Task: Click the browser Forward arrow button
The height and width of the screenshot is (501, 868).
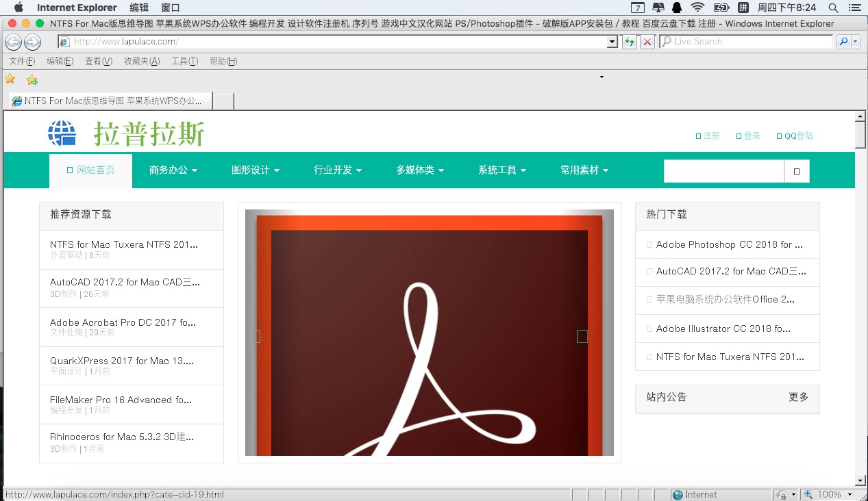Action: pos(32,42)
